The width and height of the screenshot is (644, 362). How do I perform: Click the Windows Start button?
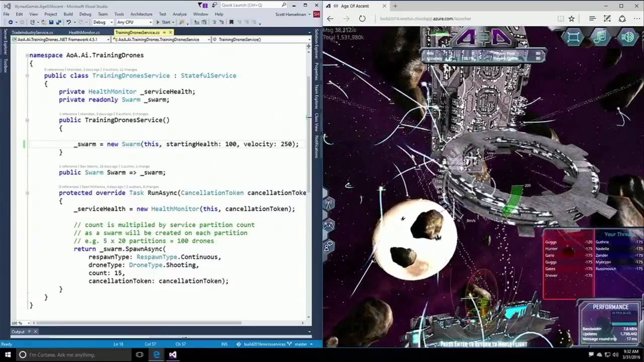pos(8,354)
